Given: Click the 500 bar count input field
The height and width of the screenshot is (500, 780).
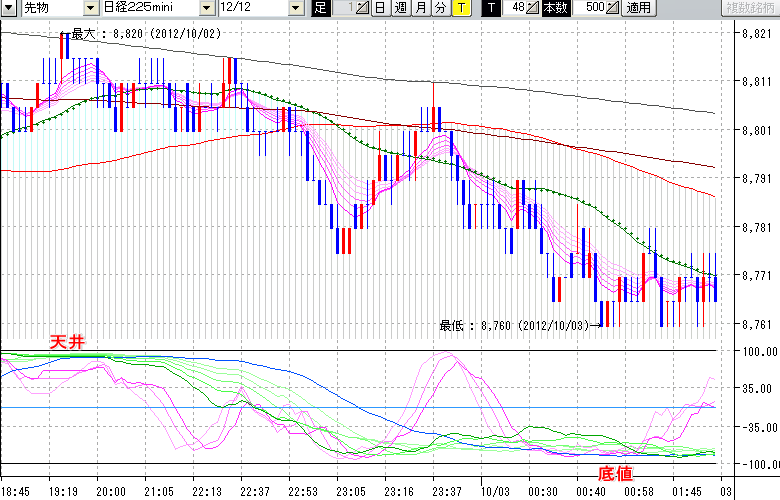Looking at the screenshot, I should tap(591, 8).
